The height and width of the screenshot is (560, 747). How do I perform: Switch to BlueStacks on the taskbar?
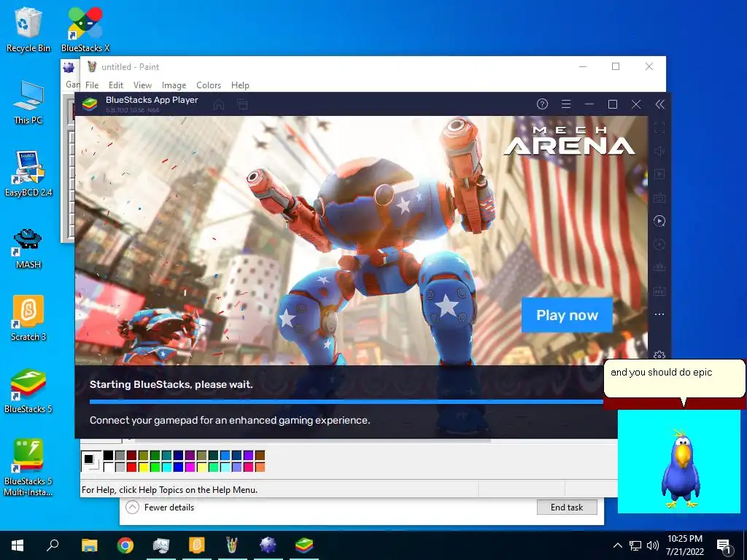(304, 545)
